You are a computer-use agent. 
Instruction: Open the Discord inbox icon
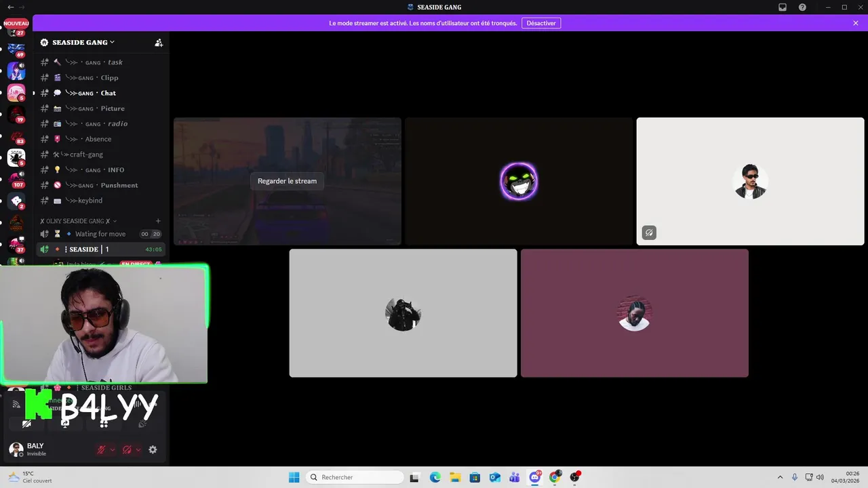(x=782, y=7)
